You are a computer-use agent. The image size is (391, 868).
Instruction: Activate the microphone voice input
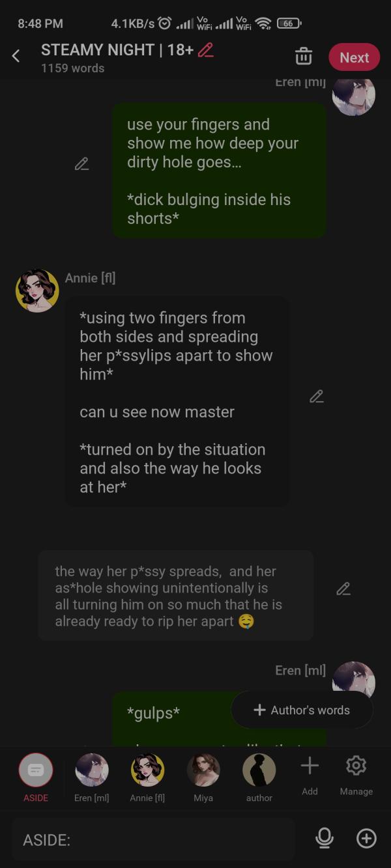pyautogui.click(x=324, y=839)
